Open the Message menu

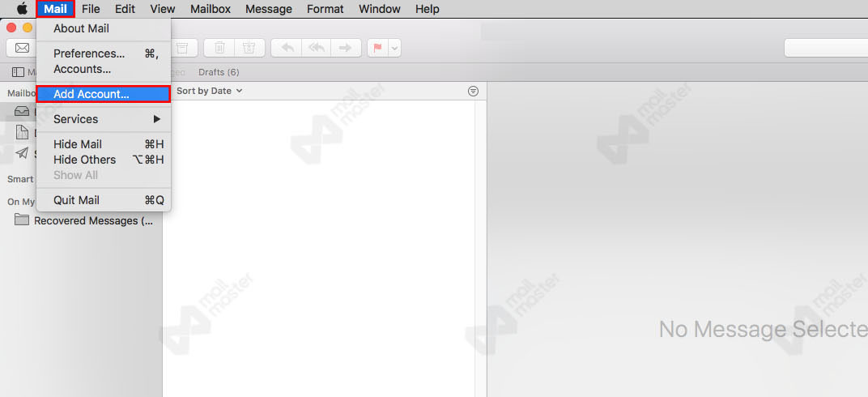tap(269, 9)
